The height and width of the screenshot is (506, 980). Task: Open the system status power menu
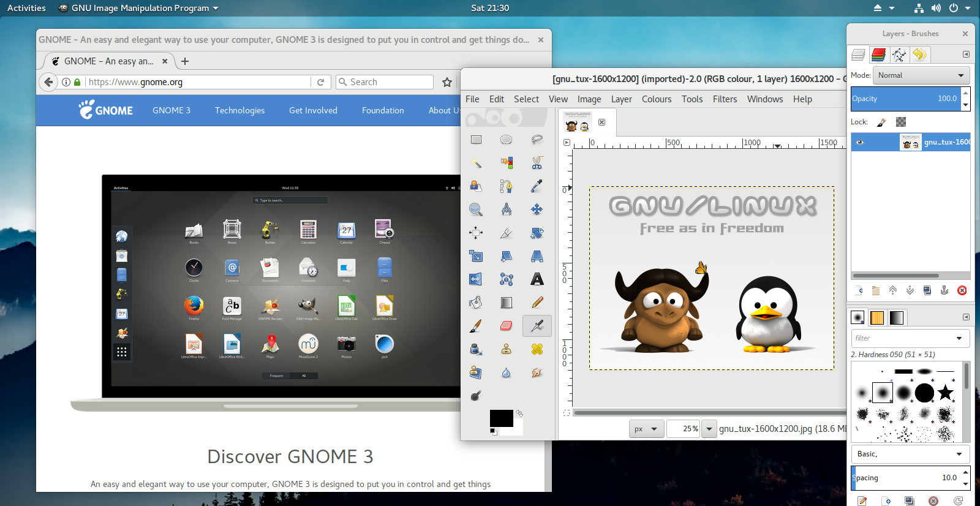[x=960, y=8]
